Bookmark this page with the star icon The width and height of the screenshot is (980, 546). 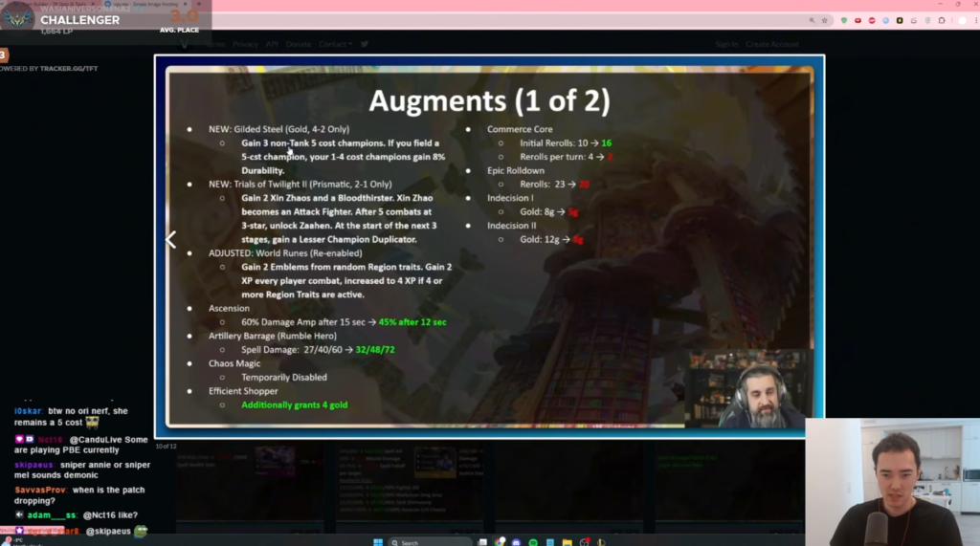click(824, 20)
